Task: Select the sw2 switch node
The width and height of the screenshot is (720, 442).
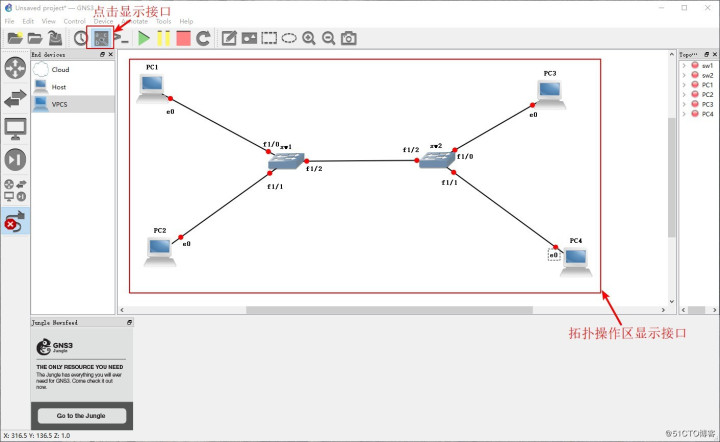Action: point(437,159)
